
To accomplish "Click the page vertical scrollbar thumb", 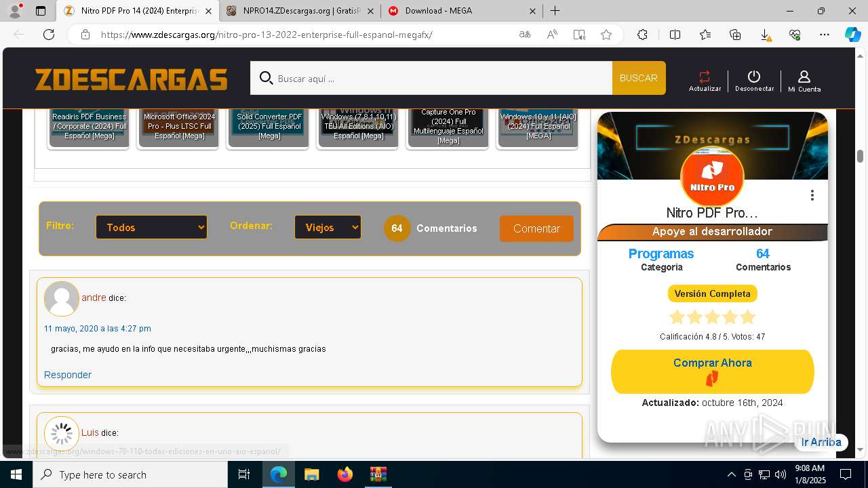I will (x=860, y=156).
